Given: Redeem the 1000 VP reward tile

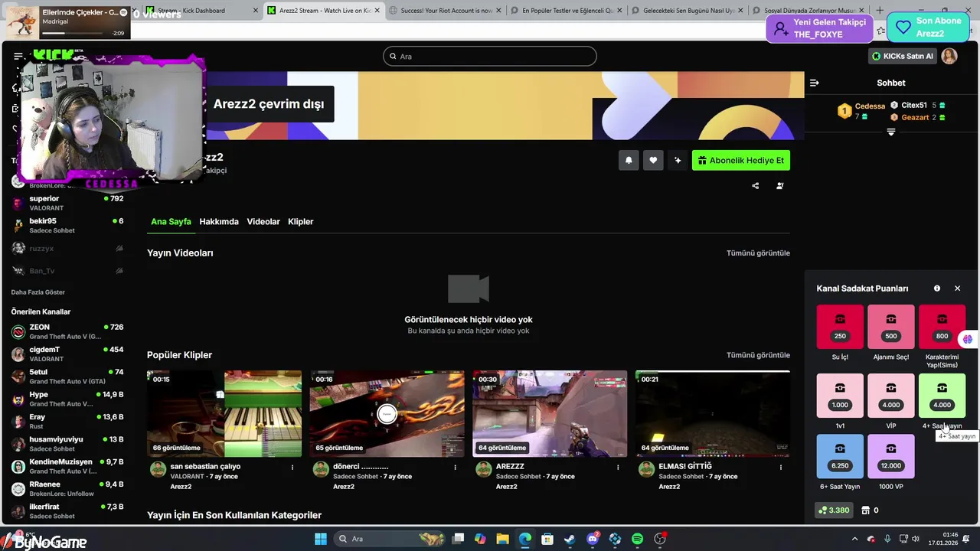Looking at the screenshot, I should tap(891, 457).
